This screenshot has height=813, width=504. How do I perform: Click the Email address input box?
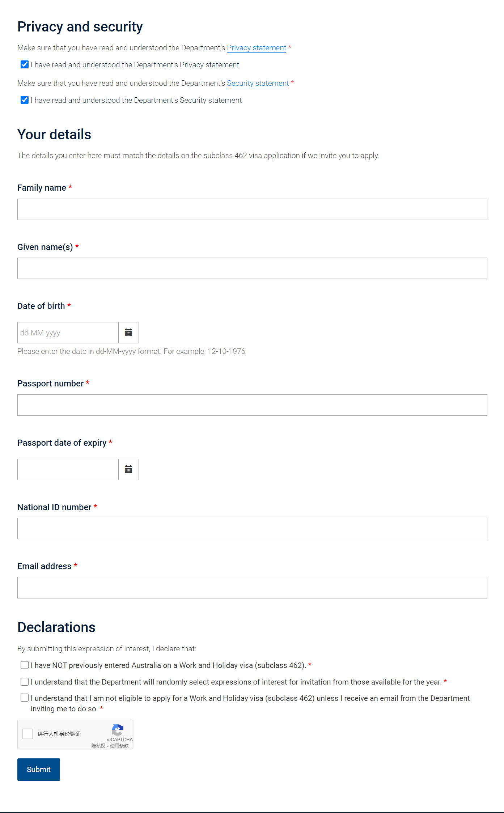click(x=252, y=587)
